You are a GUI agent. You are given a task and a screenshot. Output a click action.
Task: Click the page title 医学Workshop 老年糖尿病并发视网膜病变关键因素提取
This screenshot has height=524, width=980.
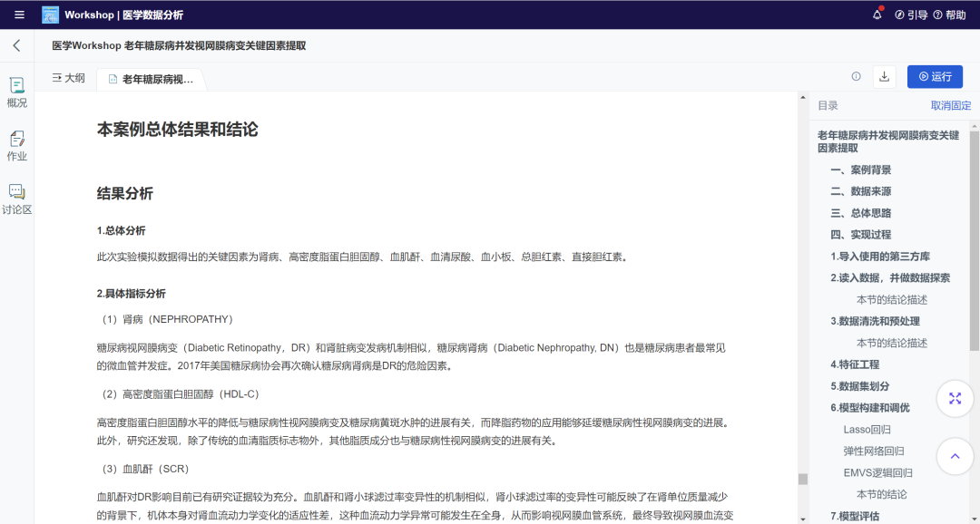[179, 45]
